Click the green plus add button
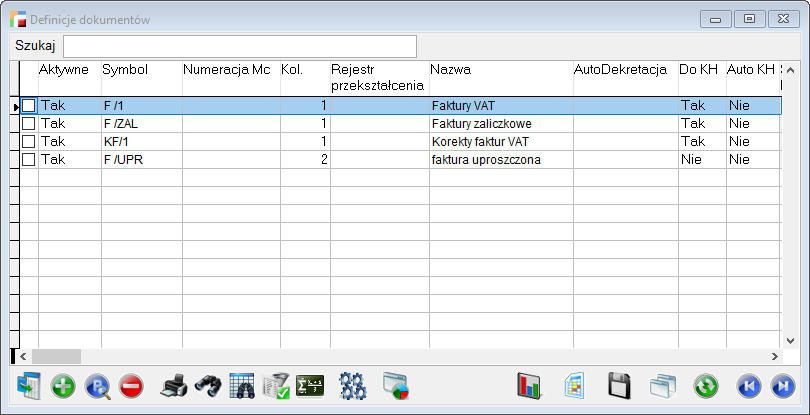Viewport: 810px width, 415px height. click(x=63, y=386)
